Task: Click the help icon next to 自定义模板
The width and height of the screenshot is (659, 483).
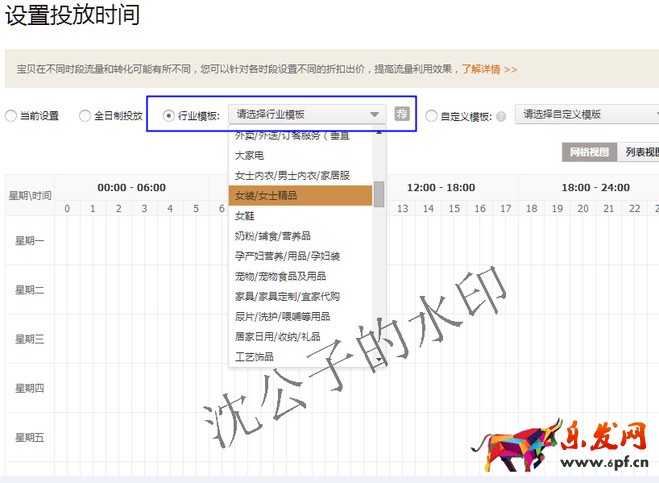Action: point(500,116)
